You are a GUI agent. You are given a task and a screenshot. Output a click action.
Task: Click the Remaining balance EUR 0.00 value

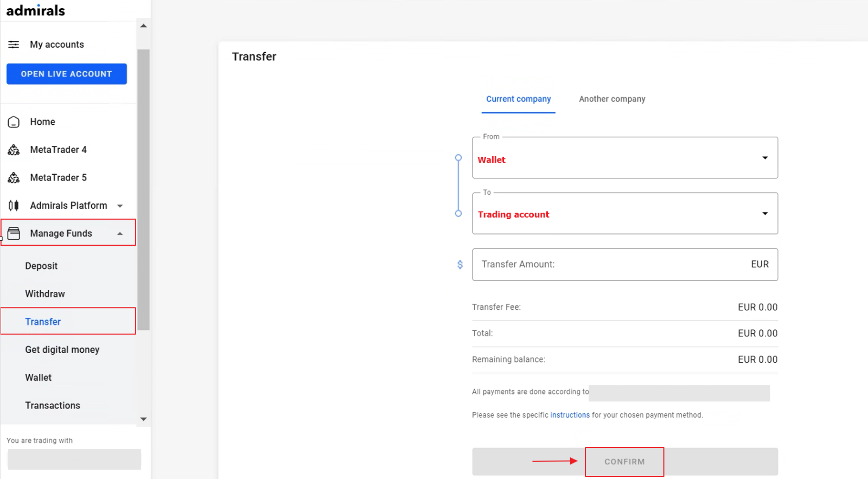click(x=757, y=360)
